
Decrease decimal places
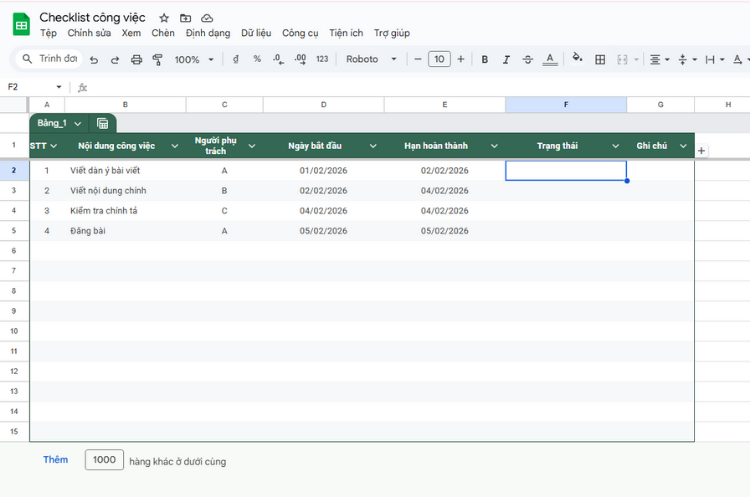pyautogui.click(x=278, y=59)
